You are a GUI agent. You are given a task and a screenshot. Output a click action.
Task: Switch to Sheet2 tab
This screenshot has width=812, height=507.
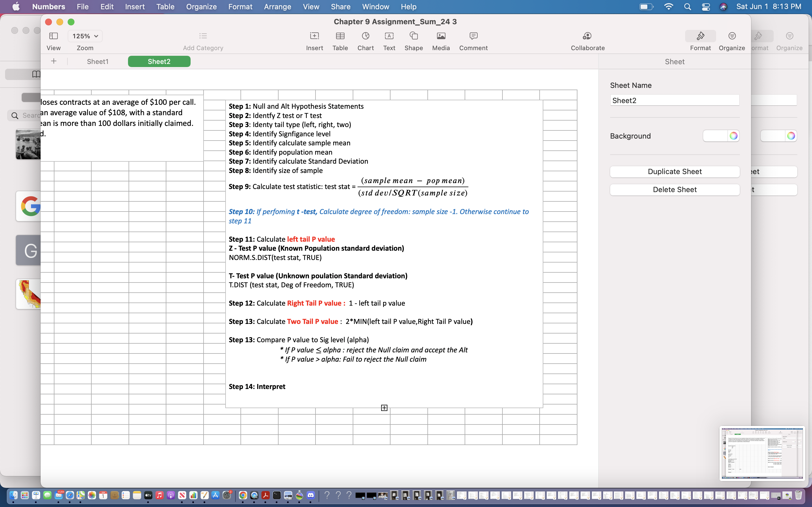pos(158,61)
